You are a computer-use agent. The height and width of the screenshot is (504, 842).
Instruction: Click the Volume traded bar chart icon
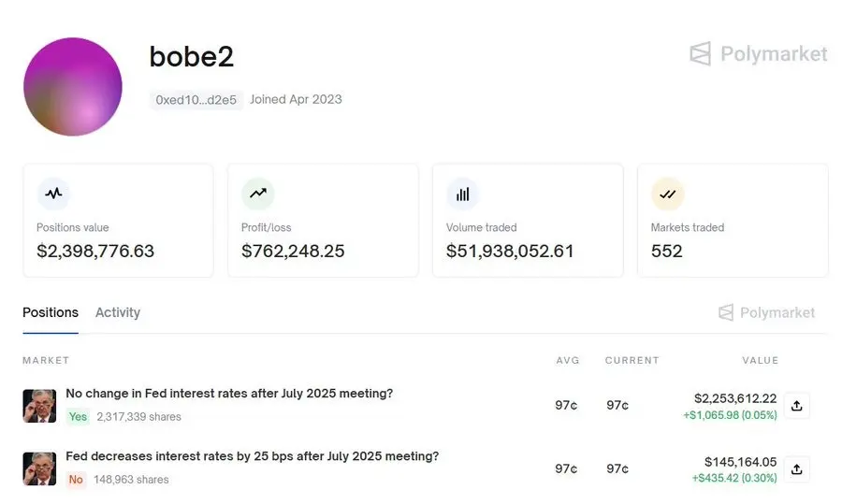[x=462, y=194]
